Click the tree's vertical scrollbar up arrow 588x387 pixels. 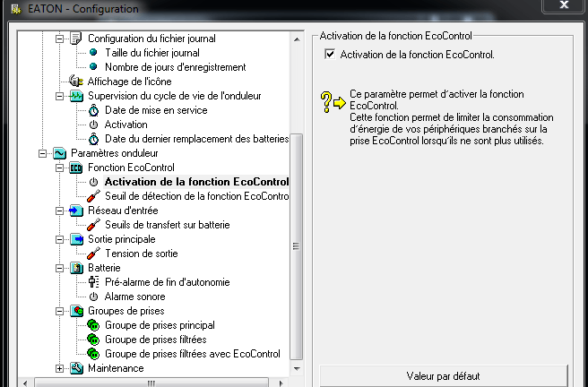coord(297,39)
